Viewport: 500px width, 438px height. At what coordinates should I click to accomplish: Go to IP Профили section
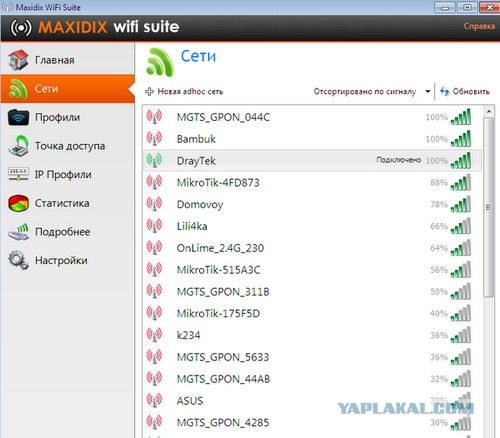point(67,174)
